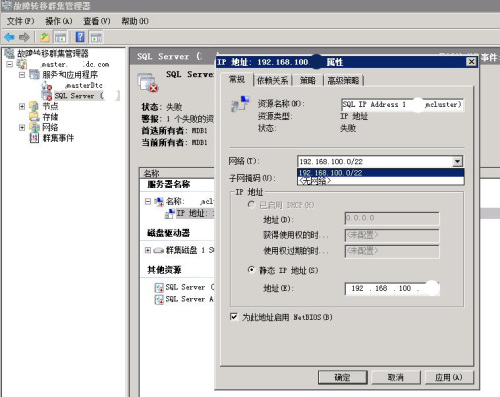Viewport: 500px width, 397px height.
Task: Choose 192.168.100.0/22 in the dropdown list
Action: pyautogui.click(x=380, y=173)
